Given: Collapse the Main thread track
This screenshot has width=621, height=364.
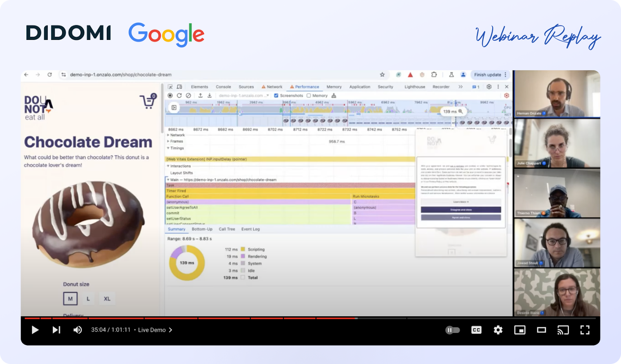Looking at the screenshot, I should [x=168, y=180].
